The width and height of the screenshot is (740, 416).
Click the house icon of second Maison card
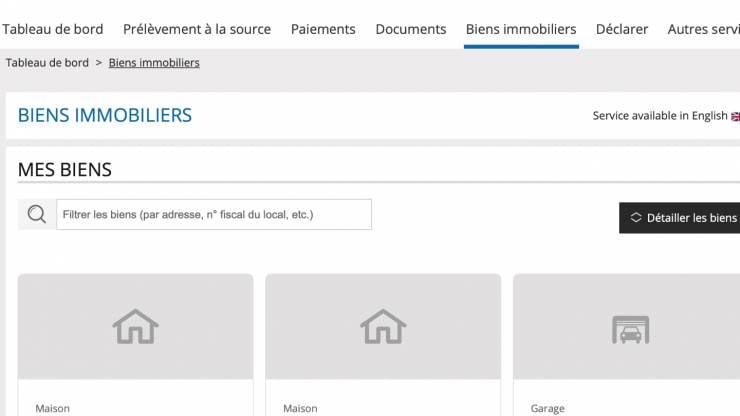coord(383,326)
